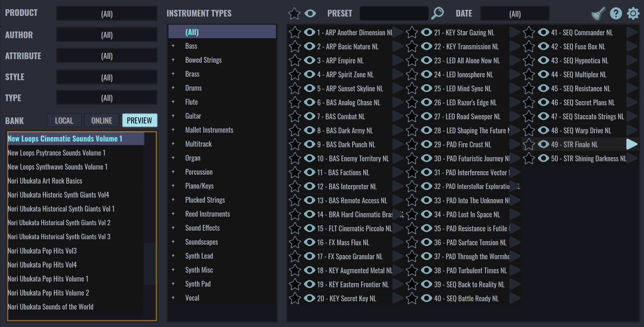Image resolution: width=644 pixels, height=327 pixels.
Task: Switch bank view to ONLINE tab
Action: click(101, 121)
